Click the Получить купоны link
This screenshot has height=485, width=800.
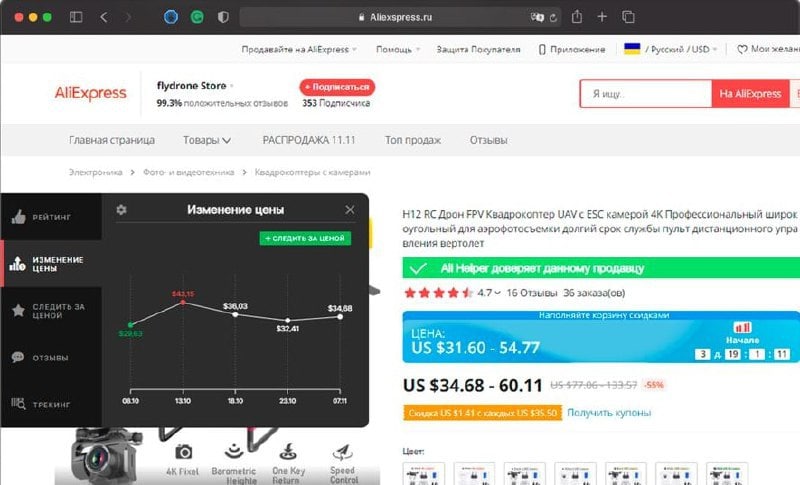tap(609, 412)
